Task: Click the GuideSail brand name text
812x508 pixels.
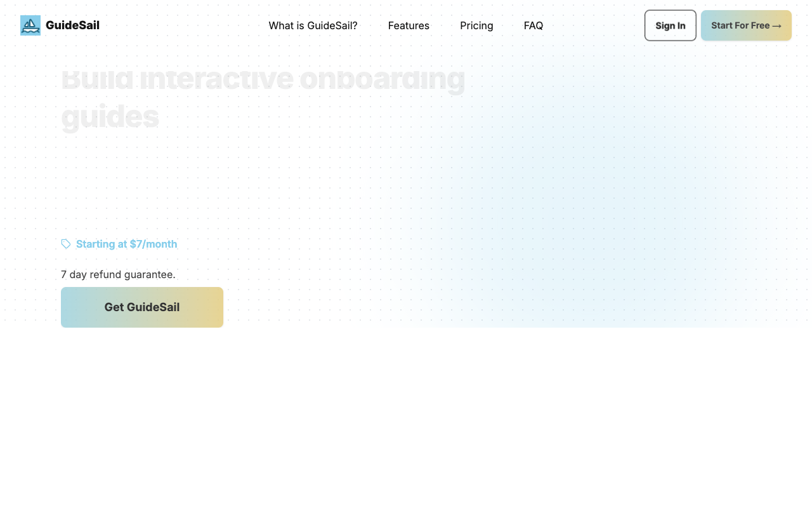Action: 72,25
